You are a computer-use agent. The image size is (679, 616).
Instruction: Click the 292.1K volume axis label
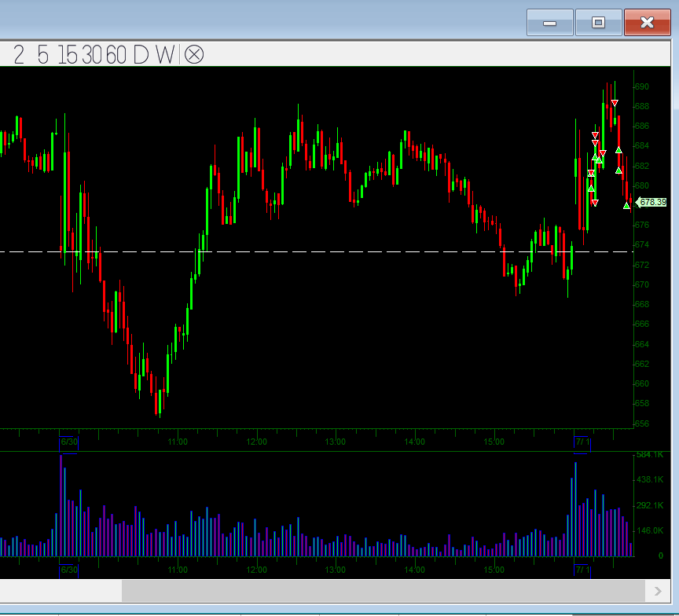point(651,505)
